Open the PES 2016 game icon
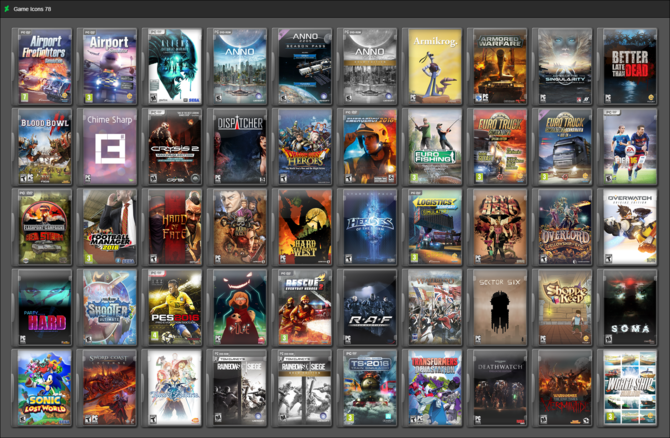Viewport: 670px width, 438px height. pos(173,307)
